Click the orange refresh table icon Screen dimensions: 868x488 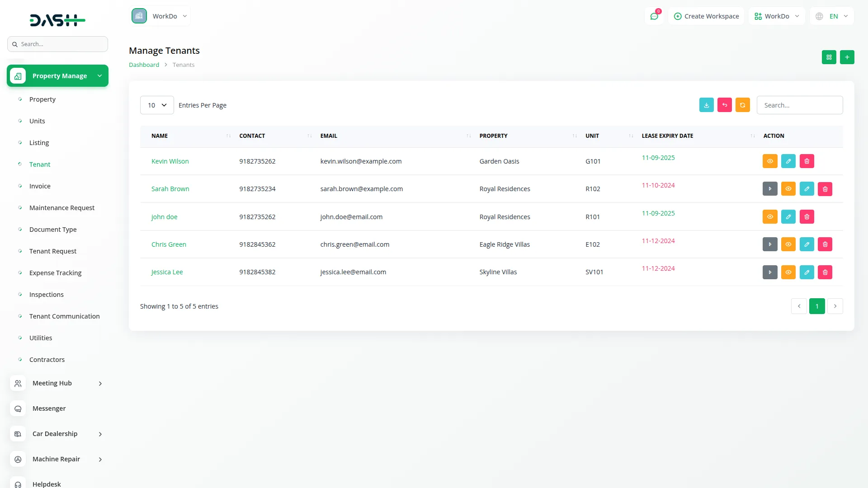coord(742,105)
